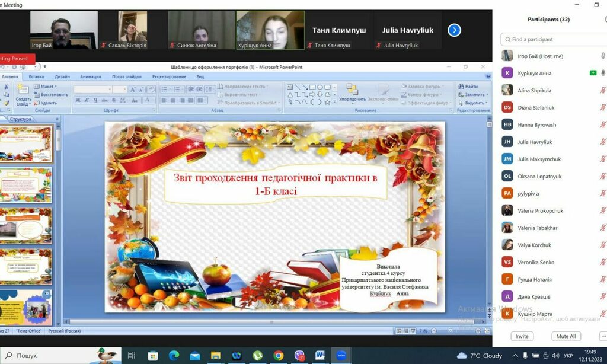Click the Zoom icon in the taskbar
The image size is (607, 364).
[341, 356]
